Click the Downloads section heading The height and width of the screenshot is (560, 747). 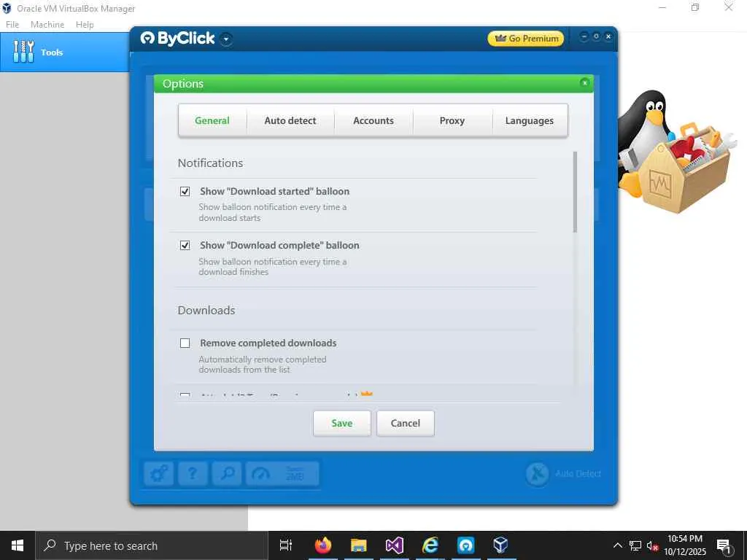click(206, 310)
